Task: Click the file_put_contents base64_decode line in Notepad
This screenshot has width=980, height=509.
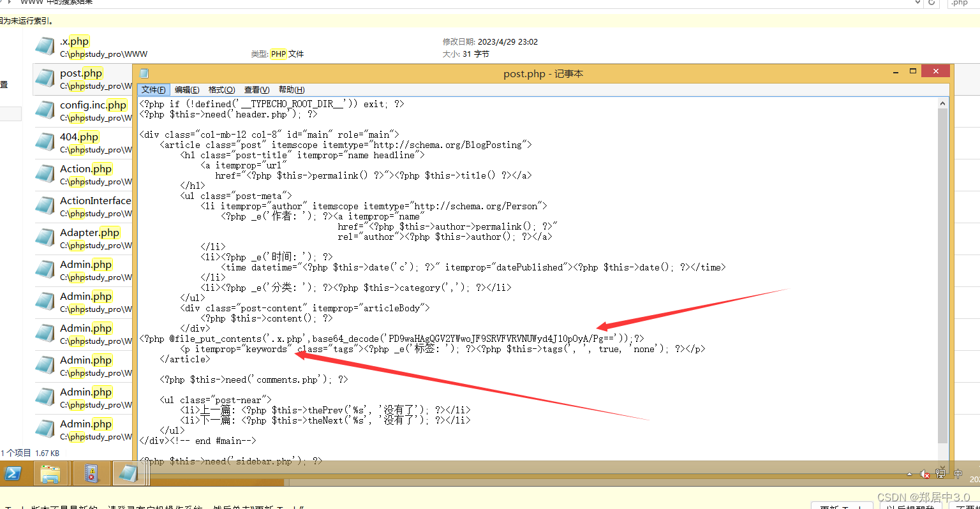Action: pos(392,339)
